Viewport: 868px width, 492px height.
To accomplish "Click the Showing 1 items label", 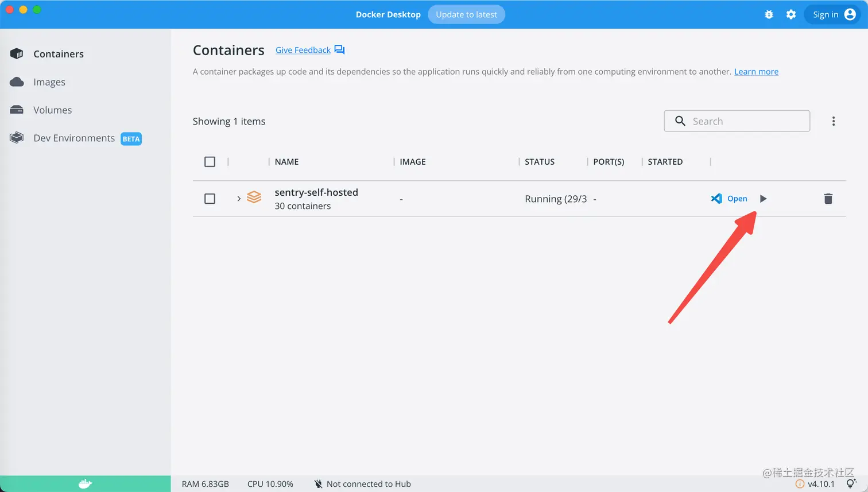I will pyautogui.click(x=229, y=121).
